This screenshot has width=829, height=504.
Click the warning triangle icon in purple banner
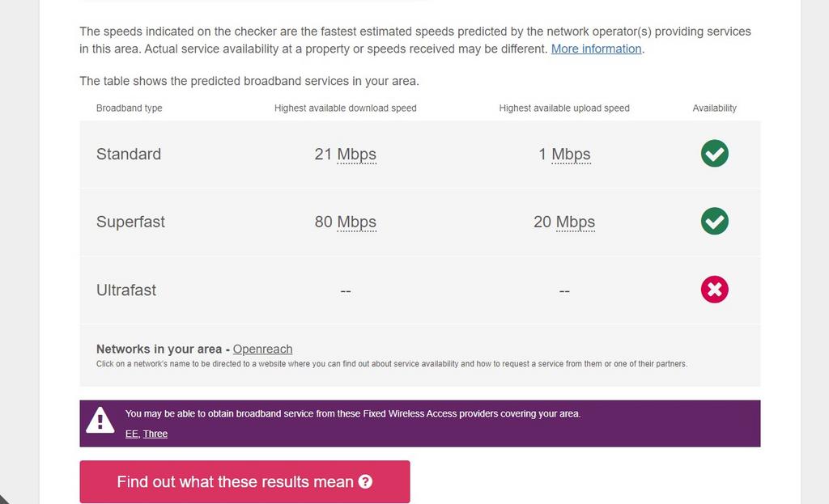(x=100, y=421)
